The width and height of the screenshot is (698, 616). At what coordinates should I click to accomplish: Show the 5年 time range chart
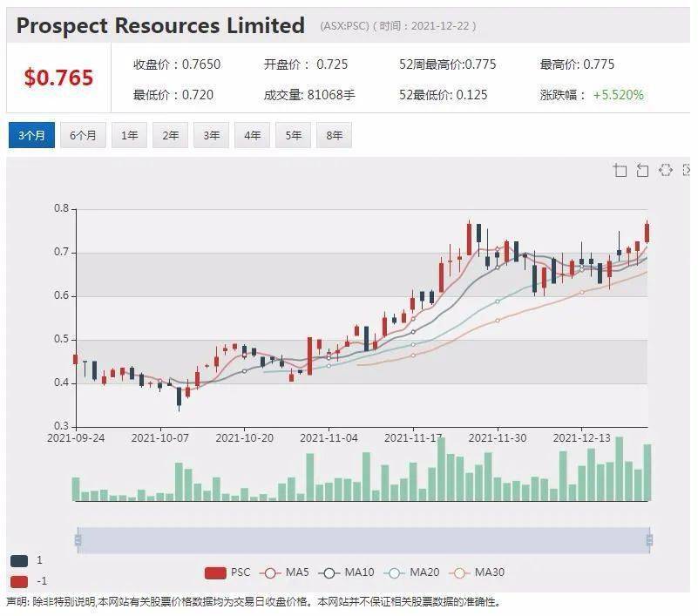(x=293, y=135)
